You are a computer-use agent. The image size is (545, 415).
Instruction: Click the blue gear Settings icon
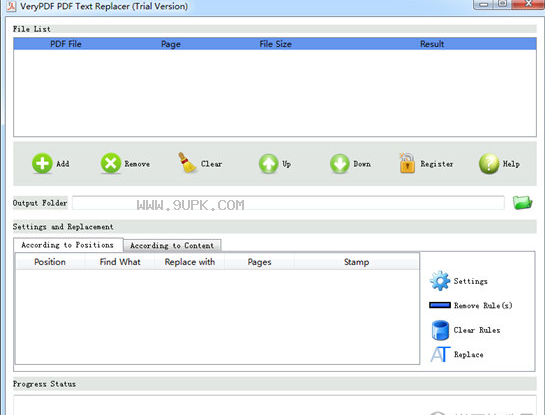[440, 280]
